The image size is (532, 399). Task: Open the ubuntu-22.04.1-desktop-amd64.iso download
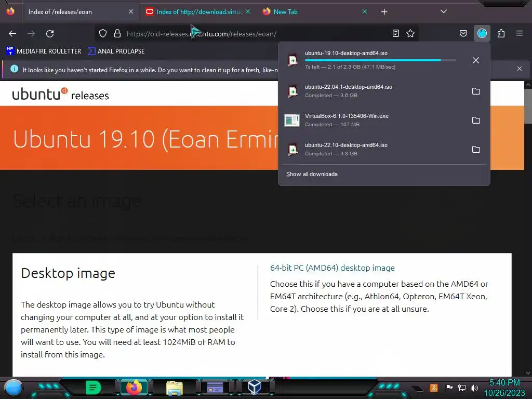tap(373, 91)
